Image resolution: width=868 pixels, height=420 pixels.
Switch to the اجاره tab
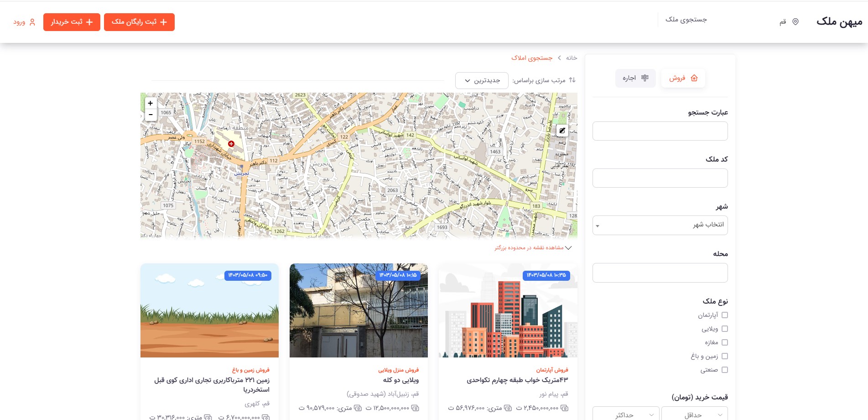coord(635,78)
